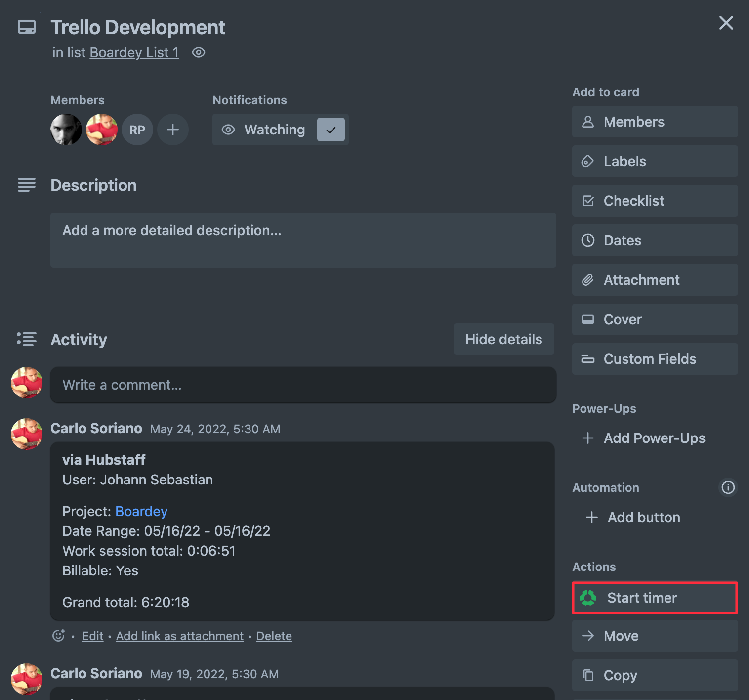Click the Grand total: 6:20:18 text
Image resolution: width=749 pixels, height=700 pixels.
click(126, 602)
